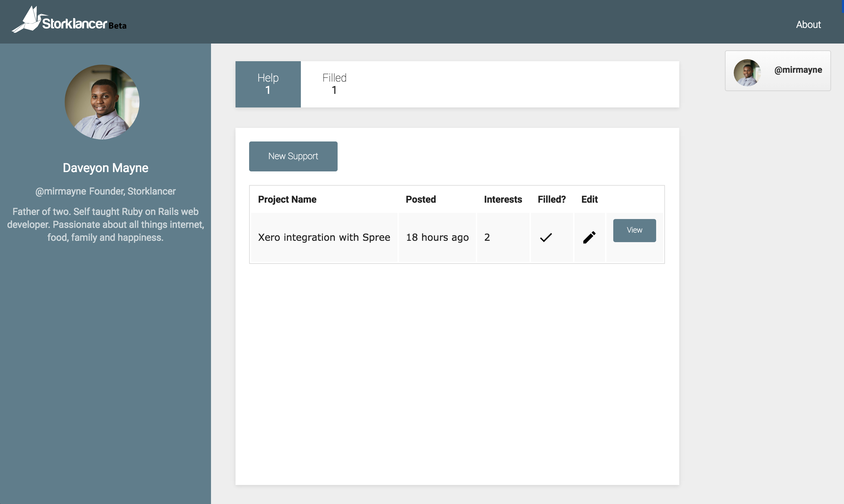Switch to the Filled tab
Screen dimensions: 844x504
tap(334, 84)
